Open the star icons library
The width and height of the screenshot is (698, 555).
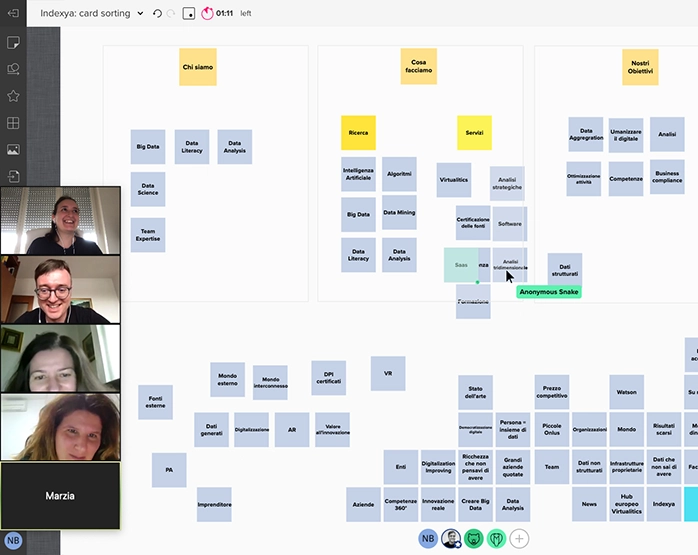point(13,96)
